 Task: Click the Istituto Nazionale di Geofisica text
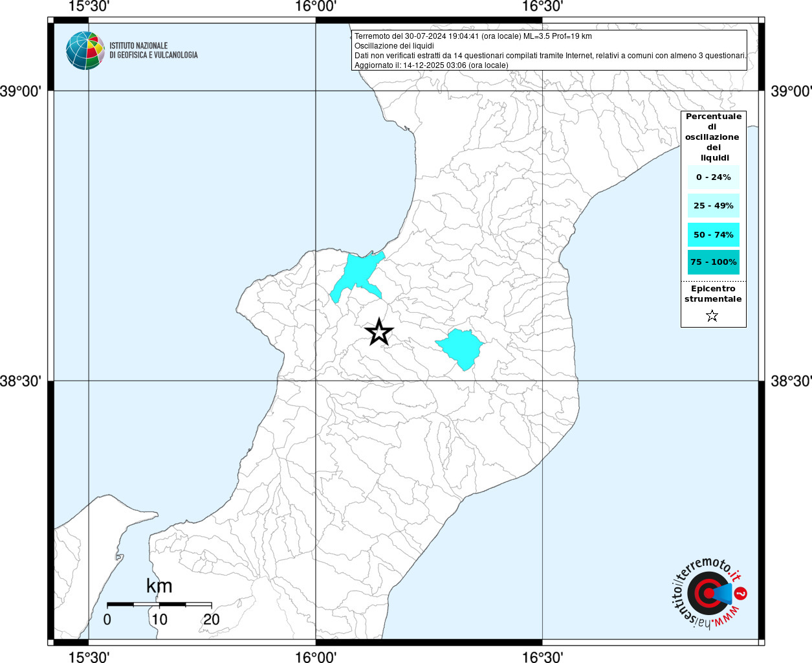[153, 51]
